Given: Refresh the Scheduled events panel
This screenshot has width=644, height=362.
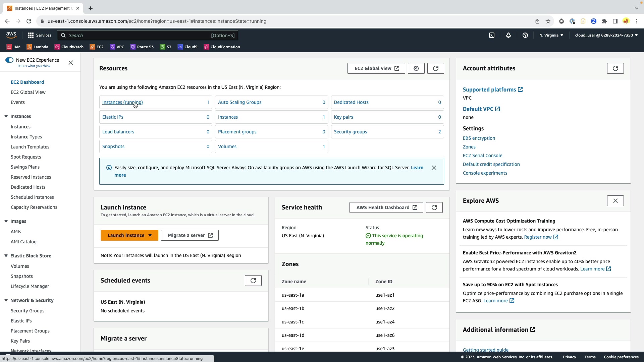Looking at the screenshot, I should [253, 281].
